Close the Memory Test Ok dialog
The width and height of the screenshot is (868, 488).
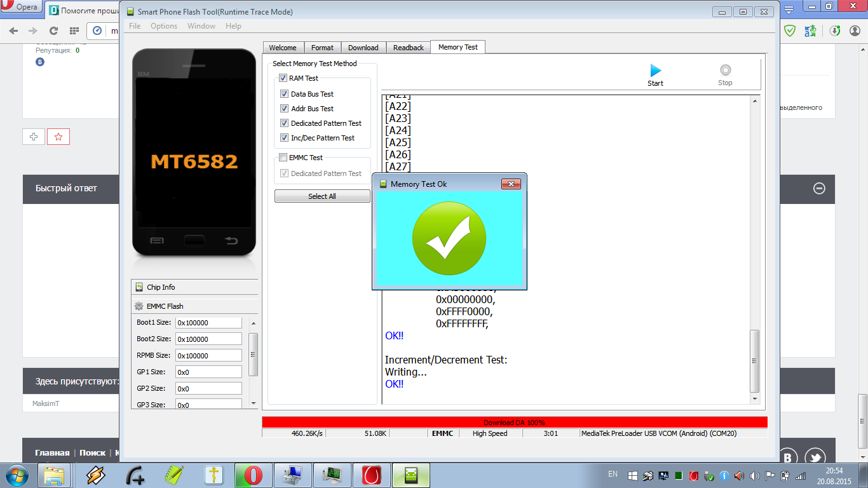point(511,184)
